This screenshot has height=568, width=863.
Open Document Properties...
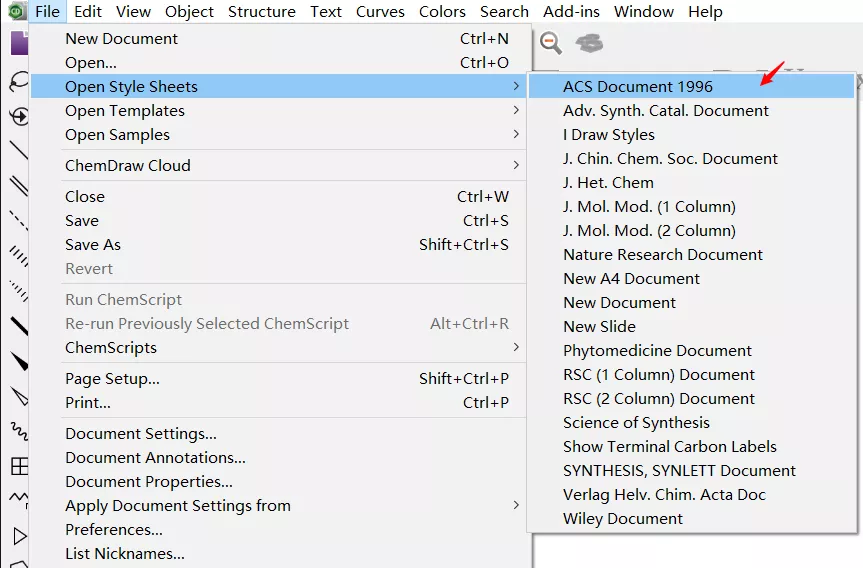pos(279,482)
